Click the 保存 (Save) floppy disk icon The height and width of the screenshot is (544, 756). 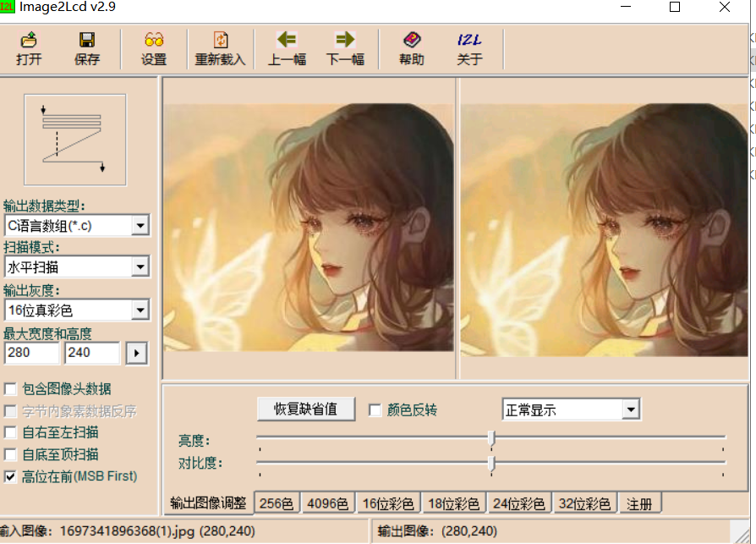pyautogui.click(x=87, y=40)
